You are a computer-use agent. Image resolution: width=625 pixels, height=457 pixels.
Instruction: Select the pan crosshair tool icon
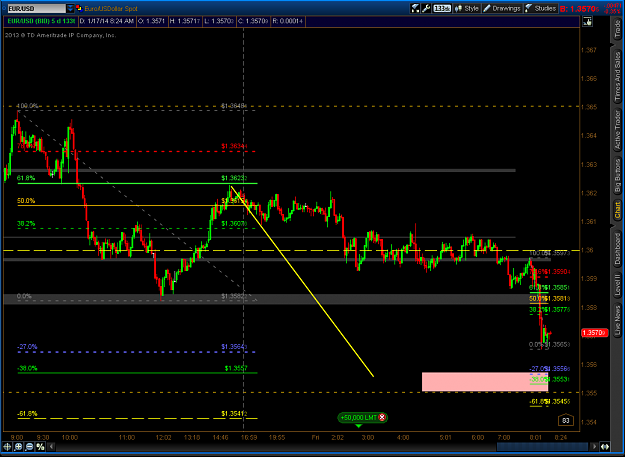tap(7, 447)
